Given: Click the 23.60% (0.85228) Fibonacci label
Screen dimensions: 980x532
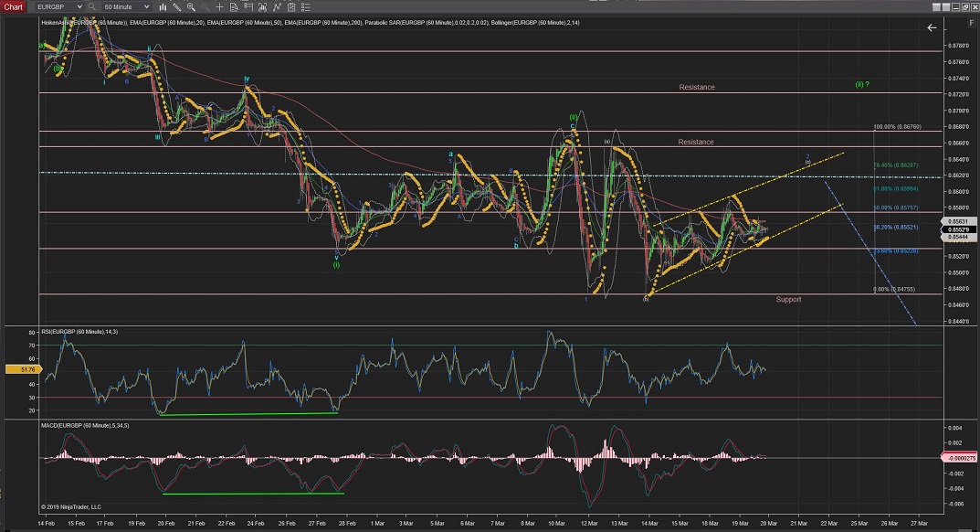Looking at the screenshot, I should coord(896,250).
